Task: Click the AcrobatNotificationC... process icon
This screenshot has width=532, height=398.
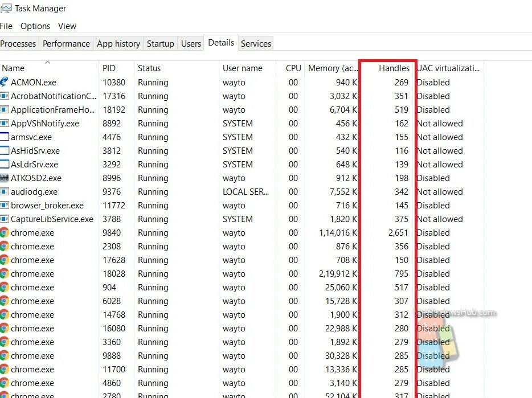Action: tap(5, 96)
